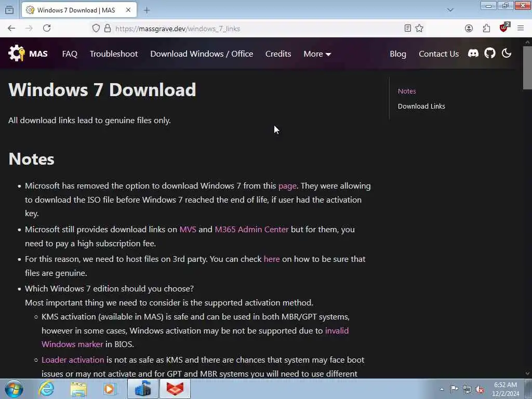The width and height of the screenshot is (532, 399).
Task: Open MAS Discord server link
Action: 473,54
